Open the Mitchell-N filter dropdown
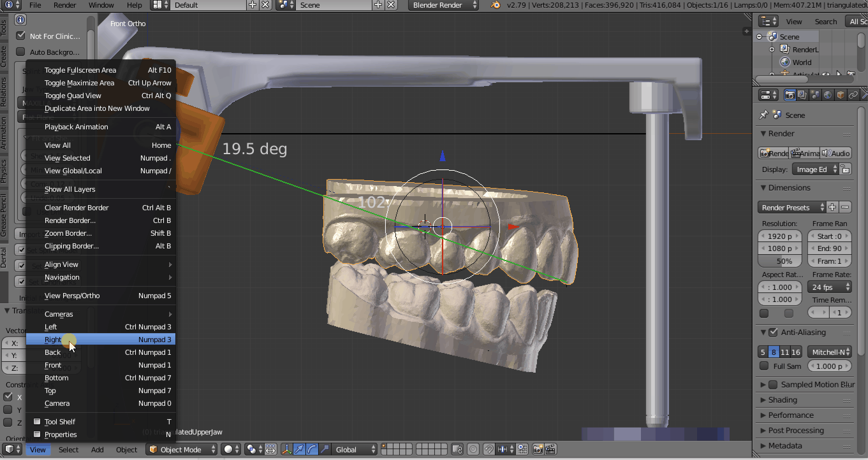 click(x=829, y=352)
